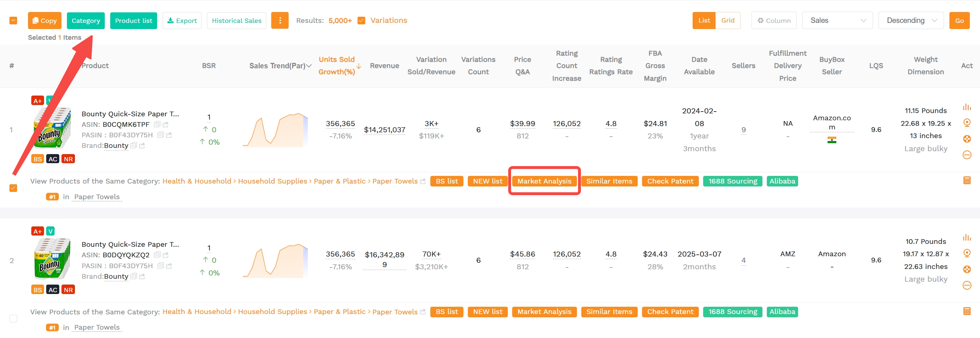This screenshot has width=980, height=338.
Task: Open Historical Sales
Action: [236, 20]
